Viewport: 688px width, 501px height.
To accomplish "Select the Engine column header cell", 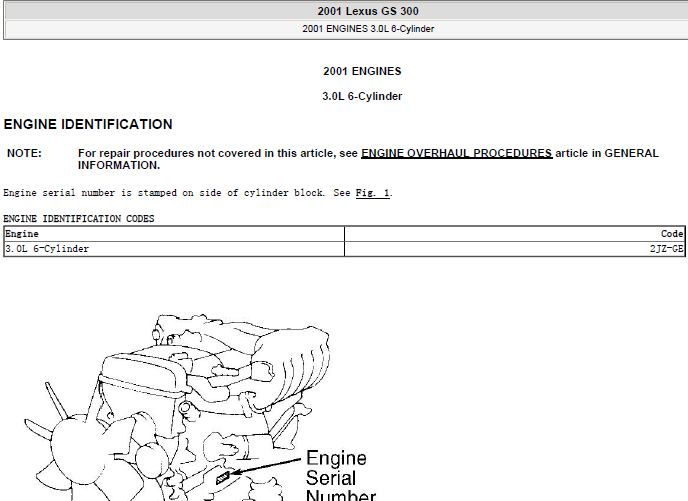I will click(x=174, y=234).
